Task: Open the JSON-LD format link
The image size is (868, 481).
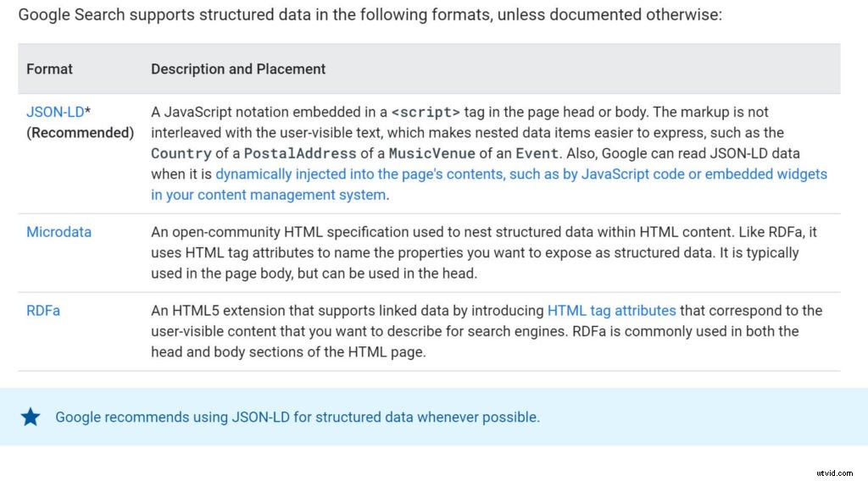Action: click(x=55, y=112)
